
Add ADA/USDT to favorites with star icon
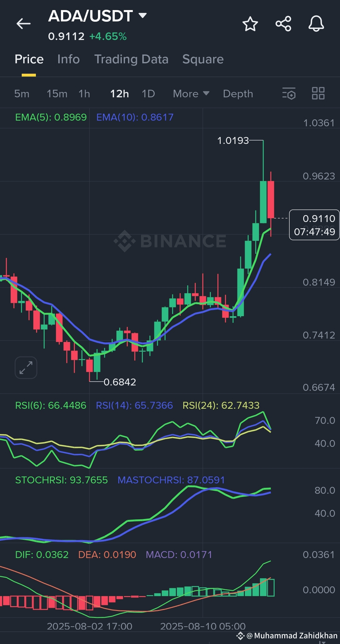tap(250, 24)
